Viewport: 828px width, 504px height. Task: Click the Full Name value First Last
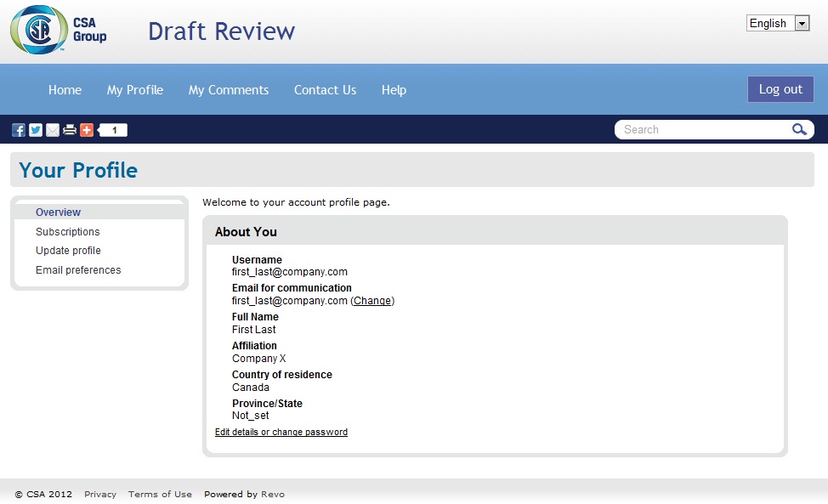click(254, 330)
